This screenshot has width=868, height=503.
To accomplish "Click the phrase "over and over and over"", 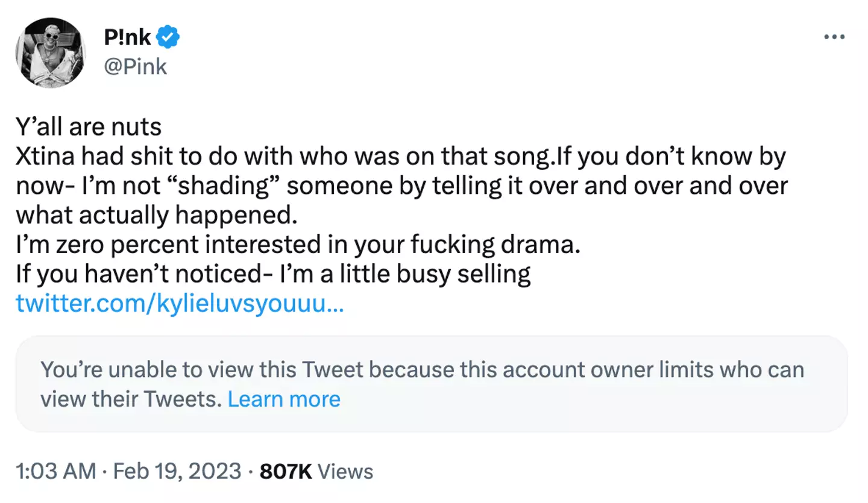I will coord(681,186).
